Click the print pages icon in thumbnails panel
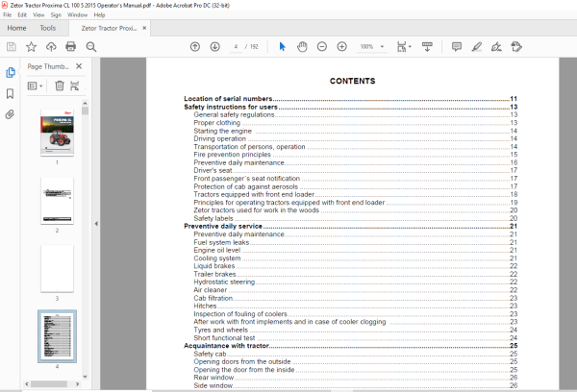 75,86
